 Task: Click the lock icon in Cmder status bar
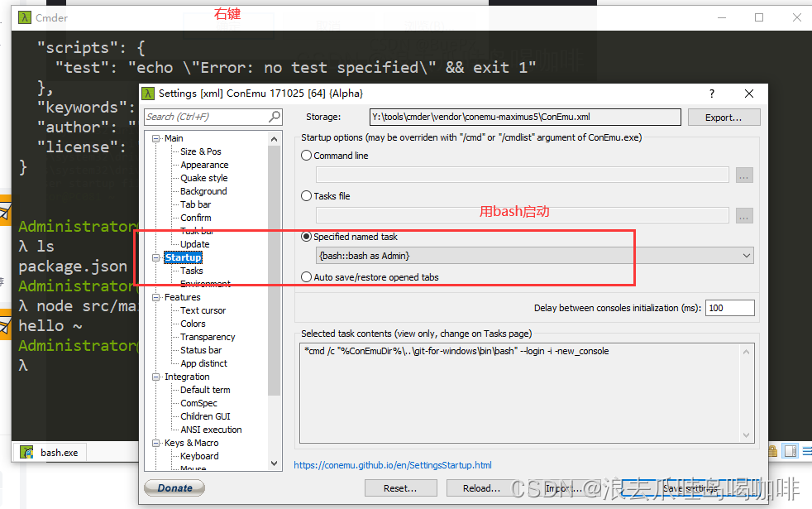point(772,451)
